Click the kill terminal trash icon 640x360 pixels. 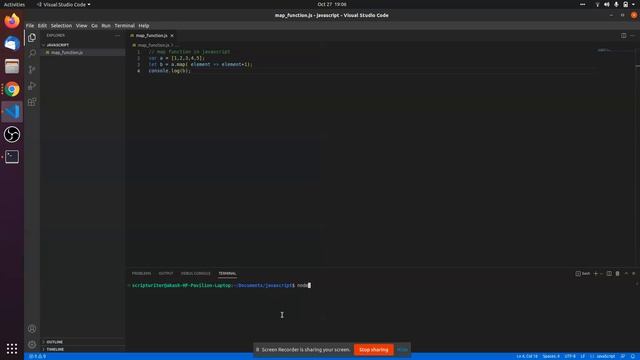pos(617,273)
